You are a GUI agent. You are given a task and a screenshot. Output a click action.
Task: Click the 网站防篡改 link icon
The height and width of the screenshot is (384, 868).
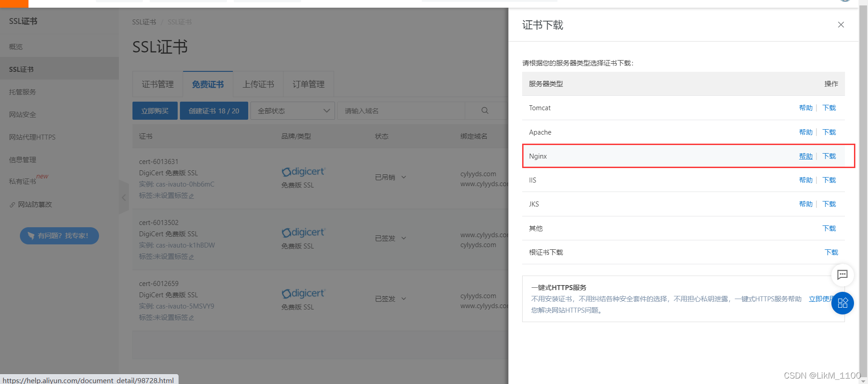point(12,205)
